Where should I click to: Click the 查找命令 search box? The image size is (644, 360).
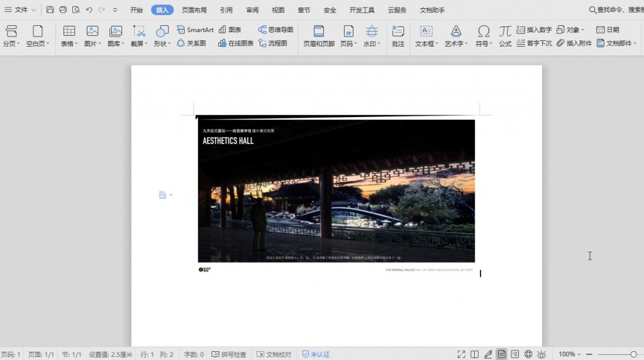(x=616, y=9)
